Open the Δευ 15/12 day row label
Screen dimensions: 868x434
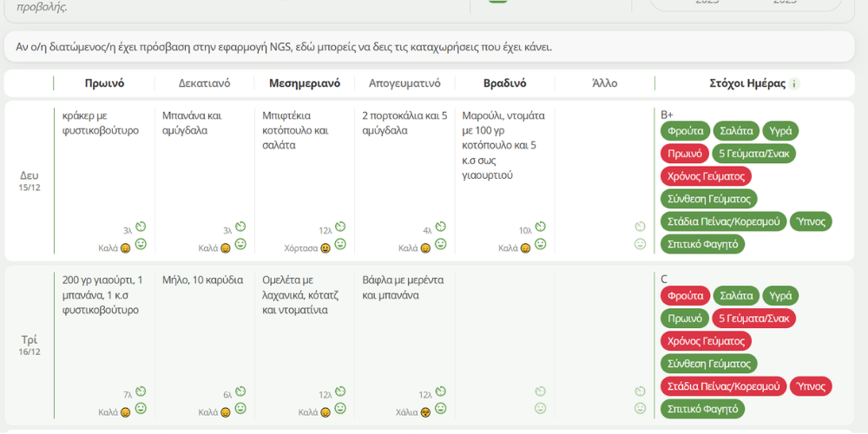click(x=29, y=181)
